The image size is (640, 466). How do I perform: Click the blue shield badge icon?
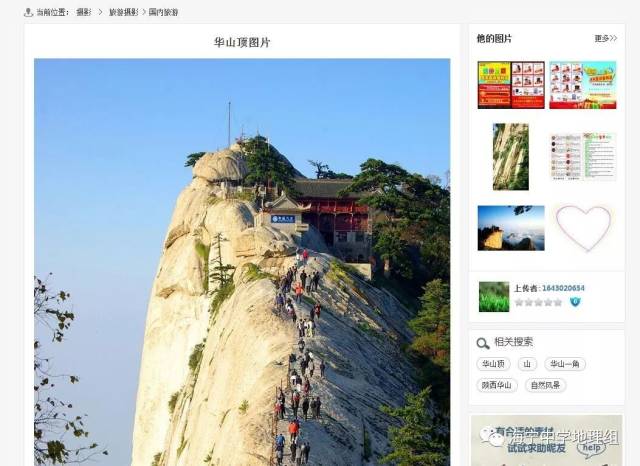pos(575,302)
